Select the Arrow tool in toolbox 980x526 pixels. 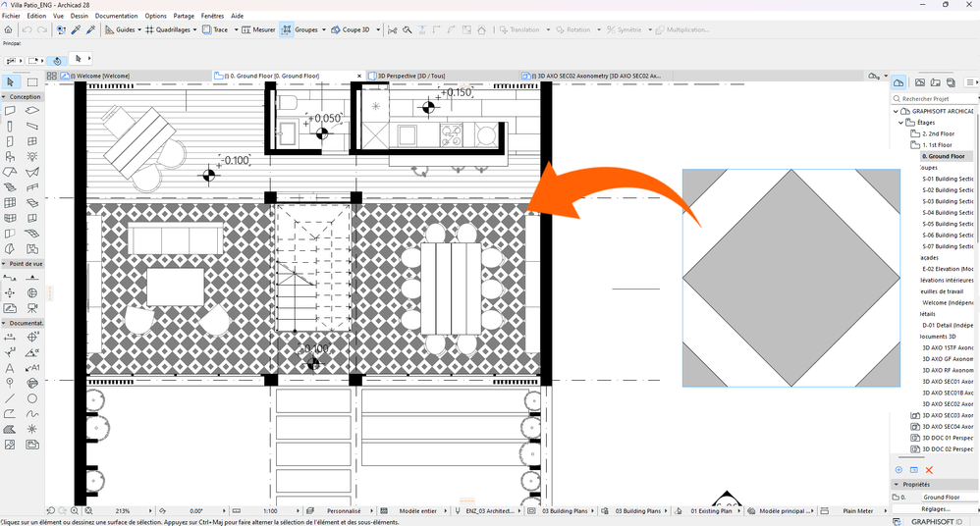pyautogui.click(x=10, y=81)
